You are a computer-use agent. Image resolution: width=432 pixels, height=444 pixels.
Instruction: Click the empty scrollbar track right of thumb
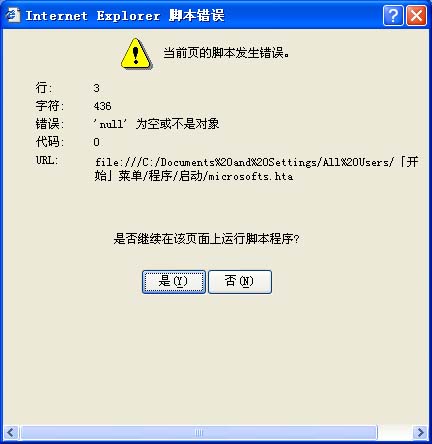(395, 433)
